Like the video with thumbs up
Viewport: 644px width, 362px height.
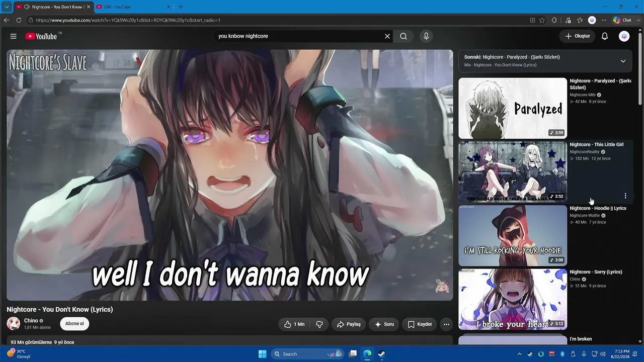tap(294, 324)
